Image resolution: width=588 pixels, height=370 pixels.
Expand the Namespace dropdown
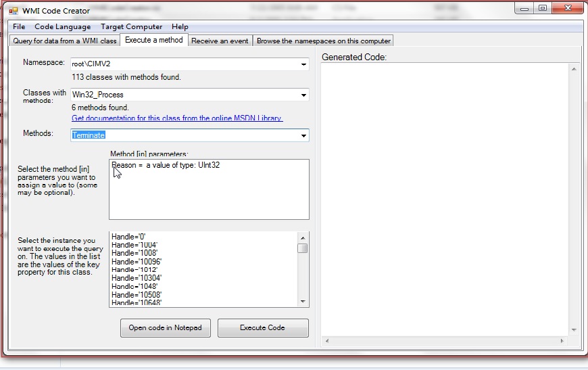[x=303, y=65]
